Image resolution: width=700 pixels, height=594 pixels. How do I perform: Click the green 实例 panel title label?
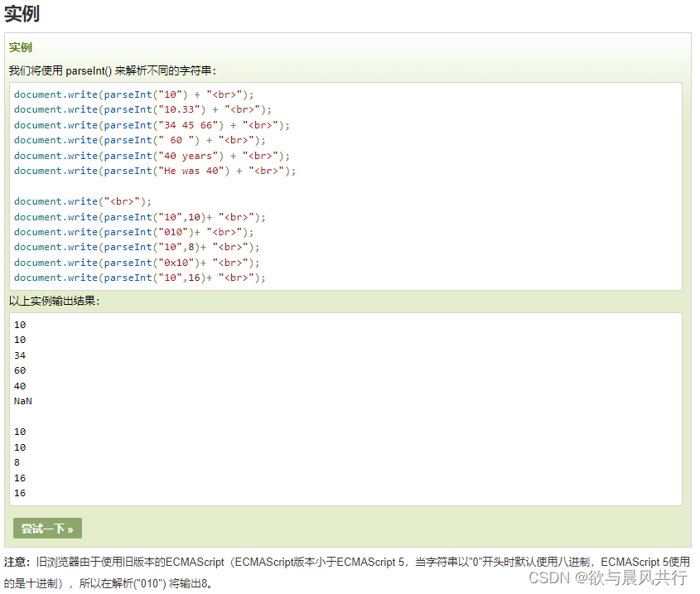point(20,47)
